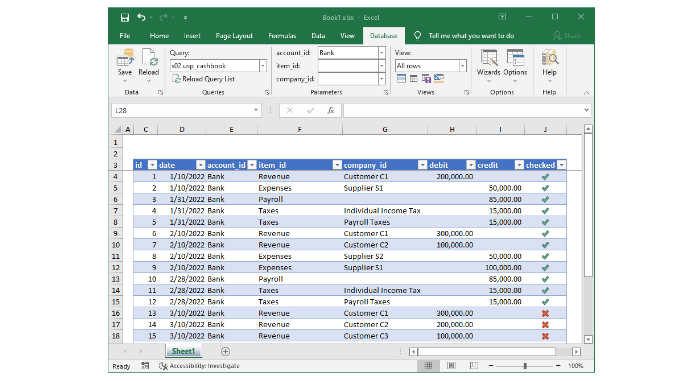This screenshot has width=678, height=381.
Task: Click Reload Query List button
Action: [203, 79]
